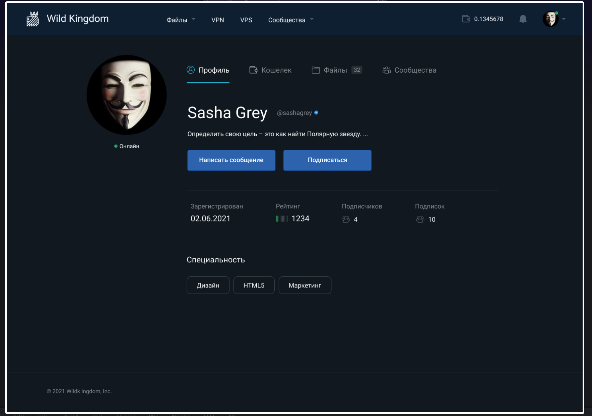Click the blue verified badge next to @sashagrey

tap(316, 112)
